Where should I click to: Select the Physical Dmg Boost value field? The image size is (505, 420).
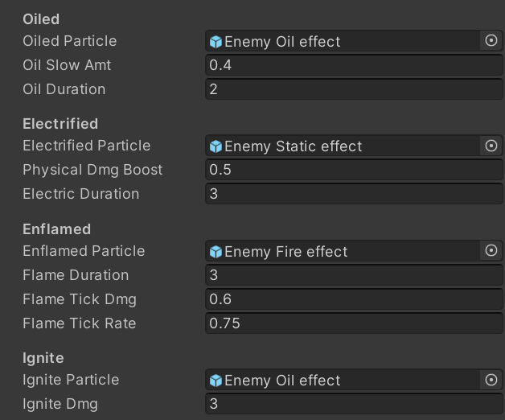pyautogui.click(x=354, y=170)
